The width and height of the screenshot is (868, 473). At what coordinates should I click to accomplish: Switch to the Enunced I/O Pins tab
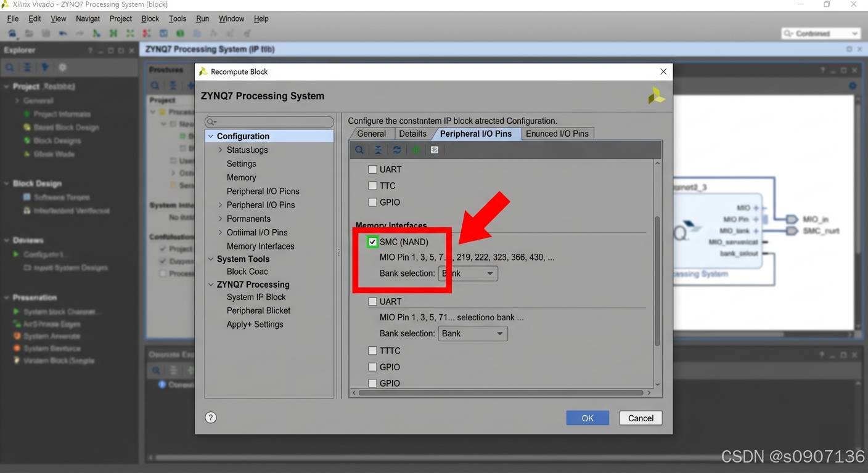pyautogui.click(x=557, y=134)
